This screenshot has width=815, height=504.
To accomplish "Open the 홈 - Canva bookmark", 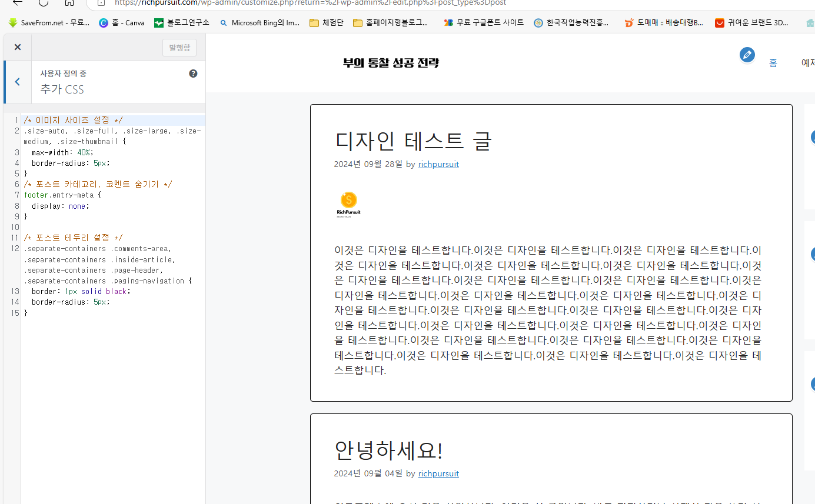I will [x=121, y=23].
